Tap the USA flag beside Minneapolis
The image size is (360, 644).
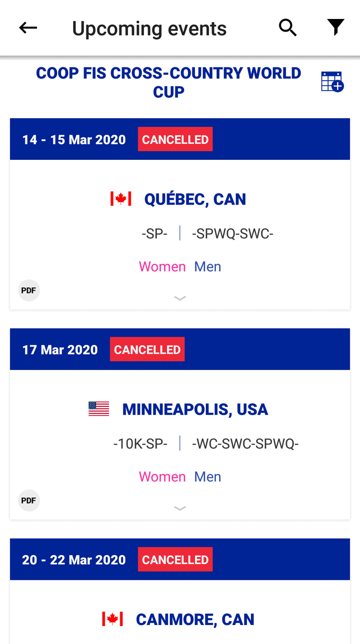pos(99,409)
